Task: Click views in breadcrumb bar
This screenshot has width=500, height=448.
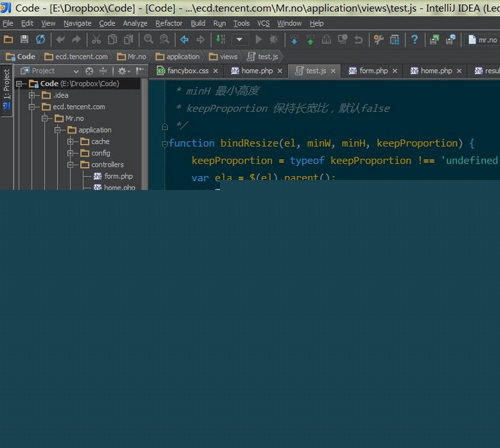Action: pyautogui.click(x=223, y=57)
